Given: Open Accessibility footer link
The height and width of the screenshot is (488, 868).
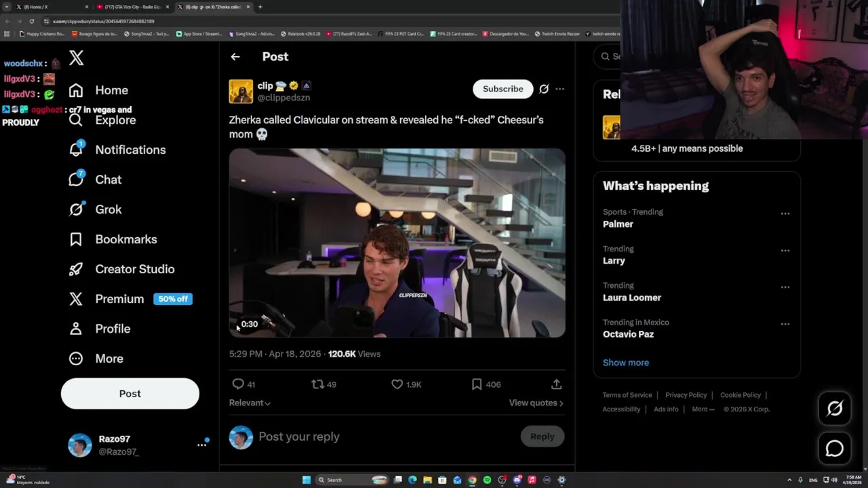Looking at the screenshot, I should click(x=621, y=409).
